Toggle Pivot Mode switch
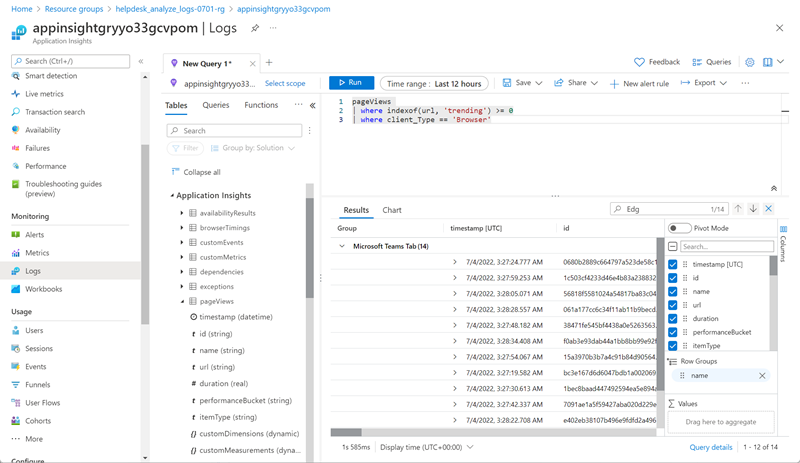Viewport: 800px width, 463px height. (x=679, y=228)
